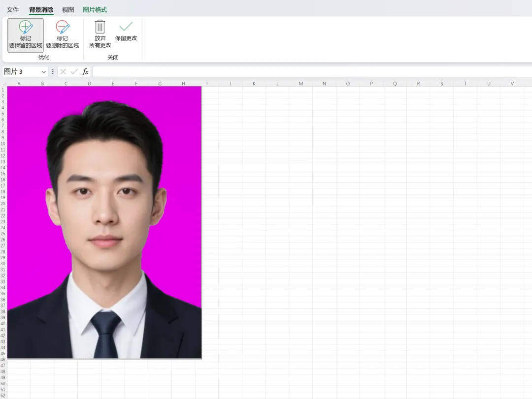This screenshot has height=399, width=532.
Task: Select column P header
Action: (x=371, y=84)
